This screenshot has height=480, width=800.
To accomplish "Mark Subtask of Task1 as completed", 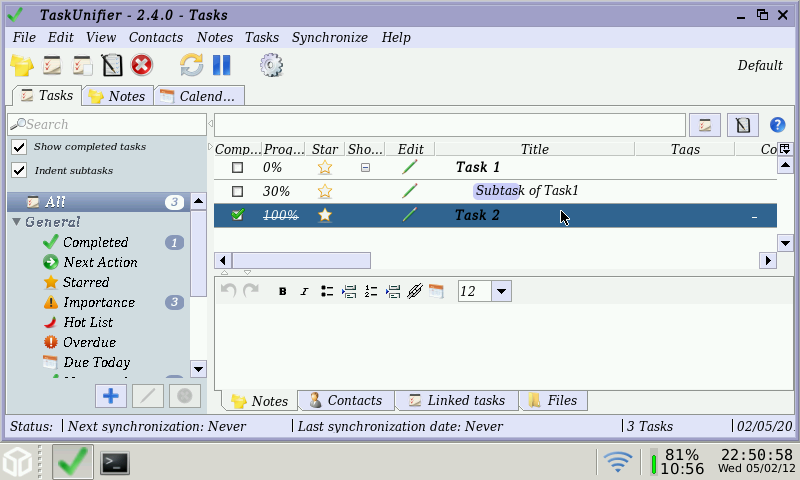I will (x=237, y=191).
